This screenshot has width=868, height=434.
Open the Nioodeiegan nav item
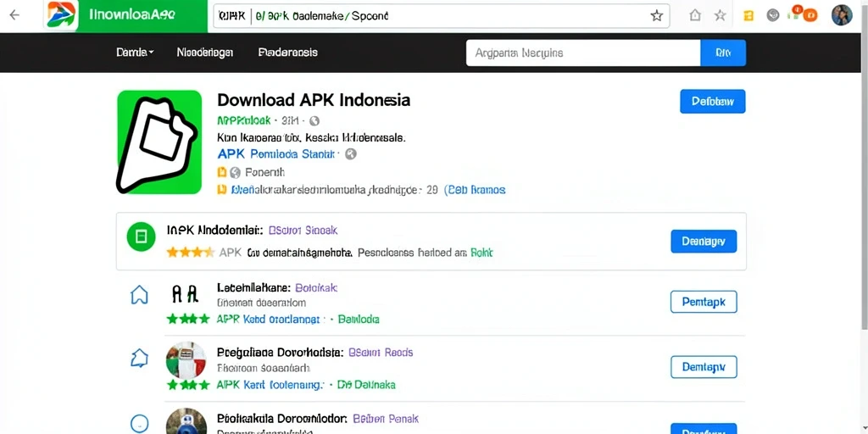pyautogui.click(x=205, y=53)
